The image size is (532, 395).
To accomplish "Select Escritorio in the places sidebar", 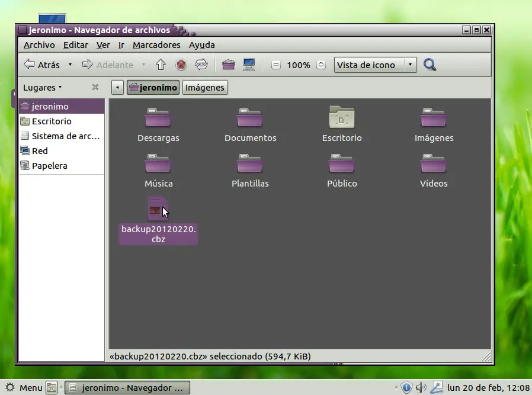I will click(62, 121).
